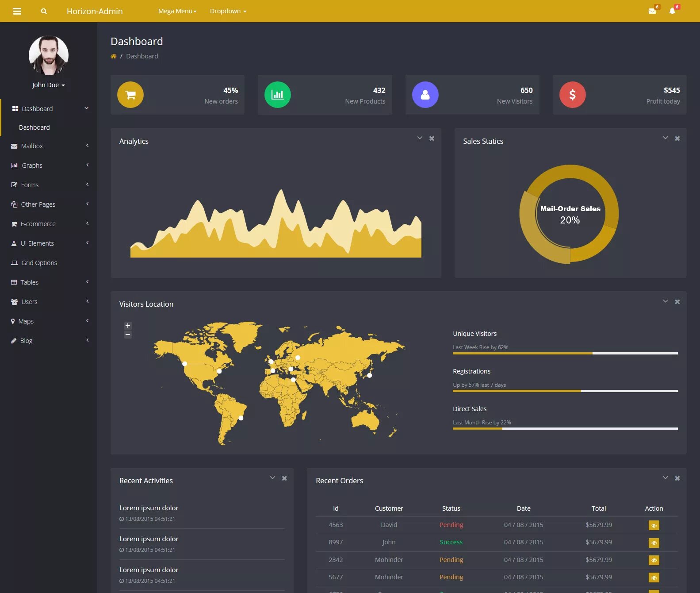Collapse the Recent Activities panel chevron
Viewport: 700px width, 593px height.
272,478
